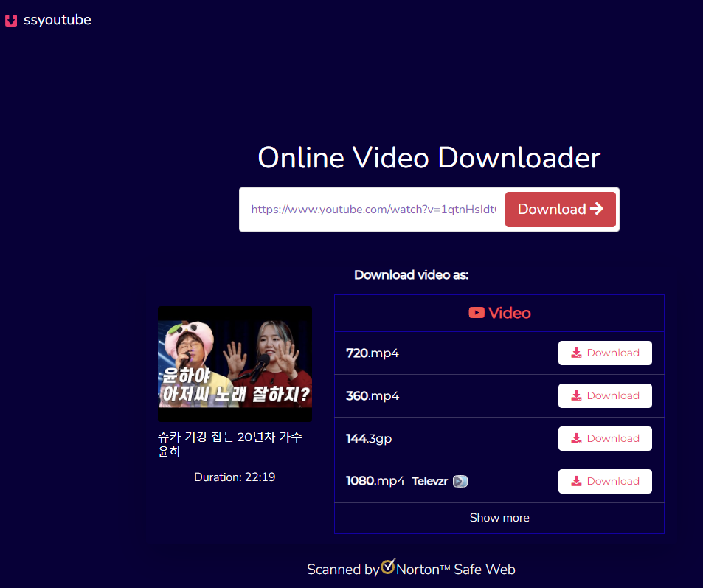Click the Norton checkmark icon
Screen dimensions: 703x588
388,566
